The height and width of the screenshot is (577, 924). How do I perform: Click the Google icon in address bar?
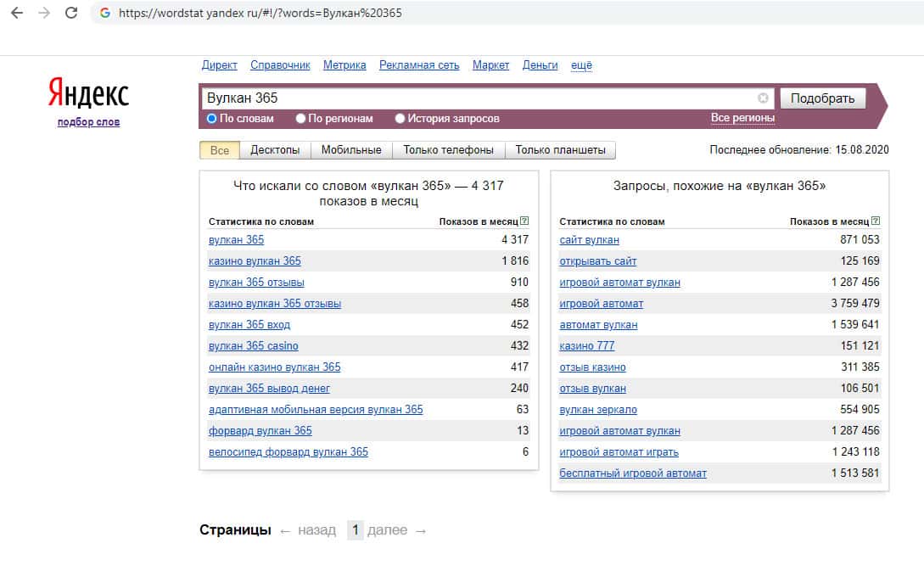[x=105, y=14]
